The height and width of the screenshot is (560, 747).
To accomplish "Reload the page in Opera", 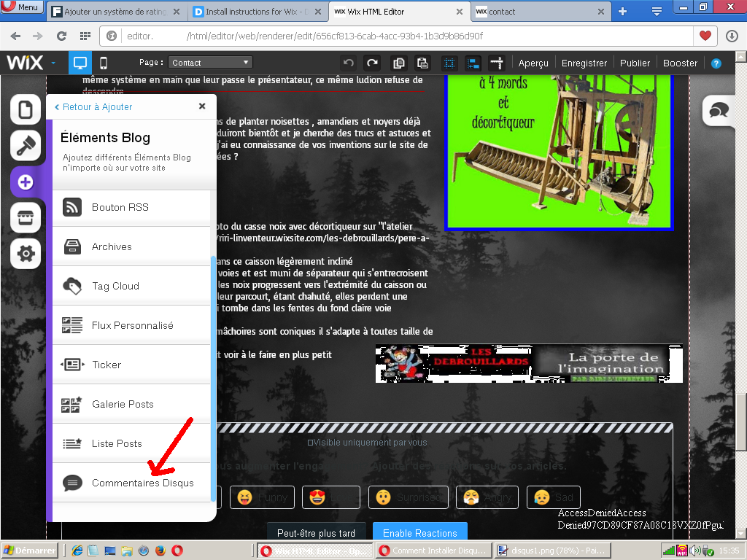I will pos(61,36).
